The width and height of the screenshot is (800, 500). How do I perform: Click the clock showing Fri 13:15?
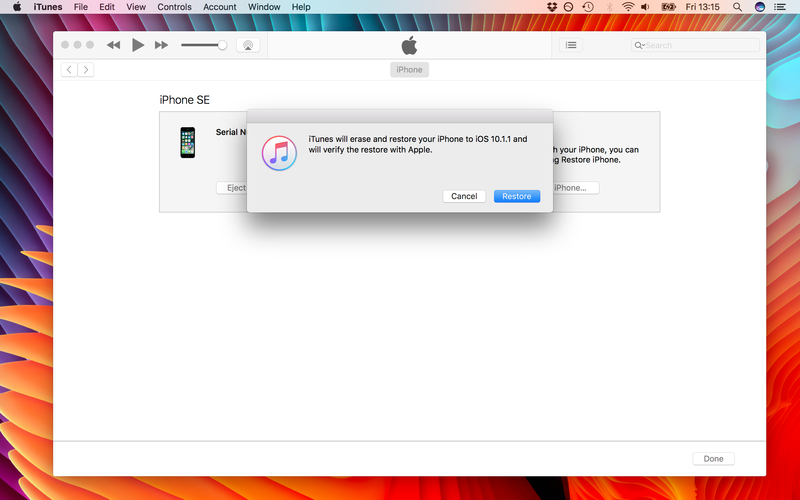point(703,7)
